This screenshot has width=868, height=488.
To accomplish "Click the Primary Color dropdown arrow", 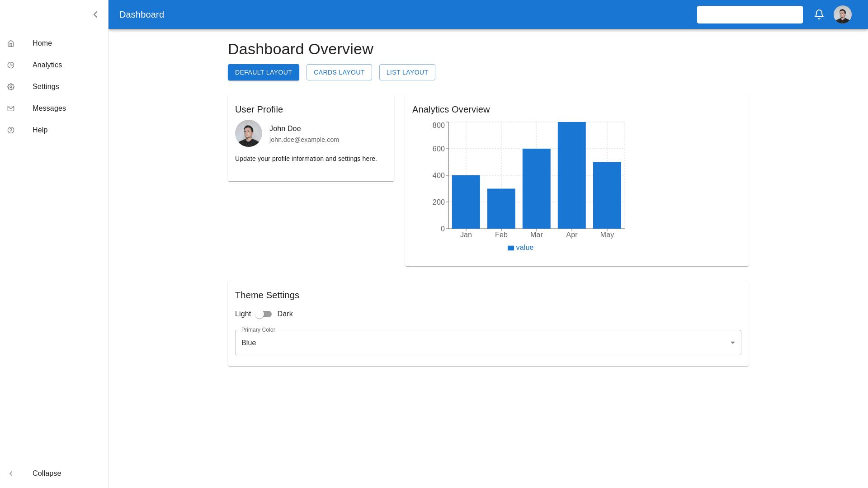I will pyautogui.click(x=732, y=343).
